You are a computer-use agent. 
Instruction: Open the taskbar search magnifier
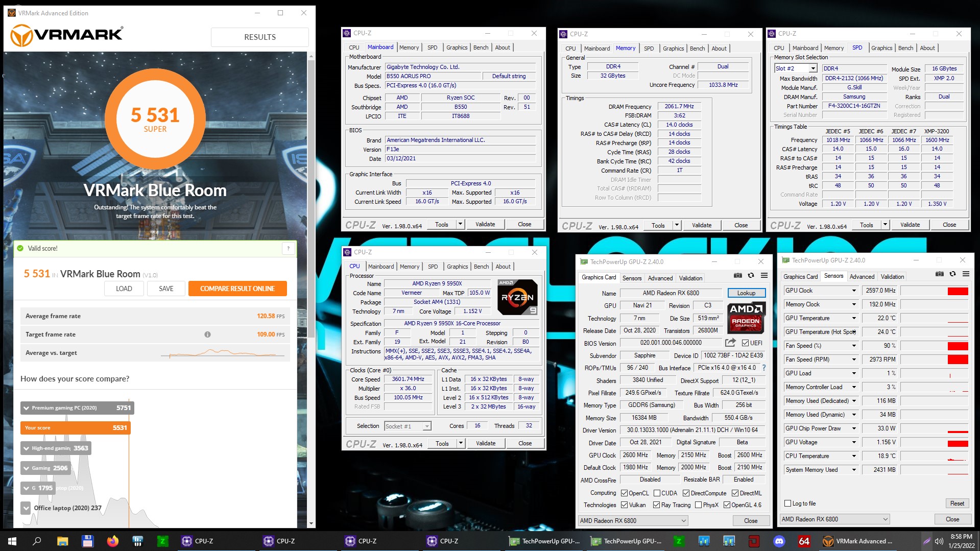37,541
